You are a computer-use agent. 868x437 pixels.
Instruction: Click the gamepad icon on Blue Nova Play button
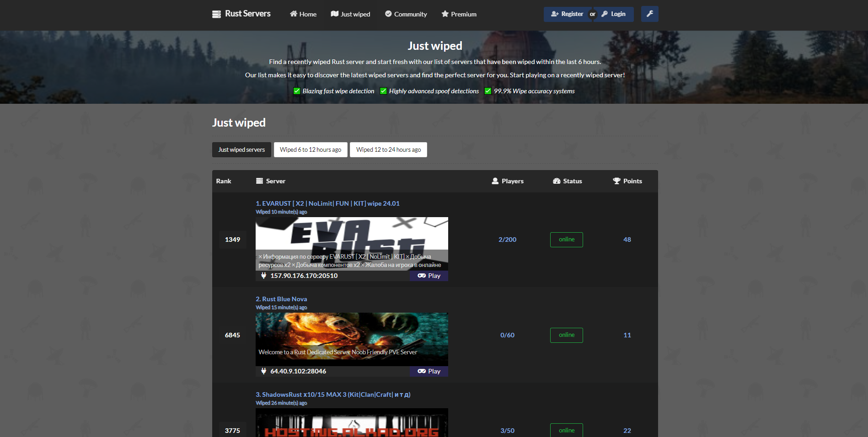tap(422, 371)
